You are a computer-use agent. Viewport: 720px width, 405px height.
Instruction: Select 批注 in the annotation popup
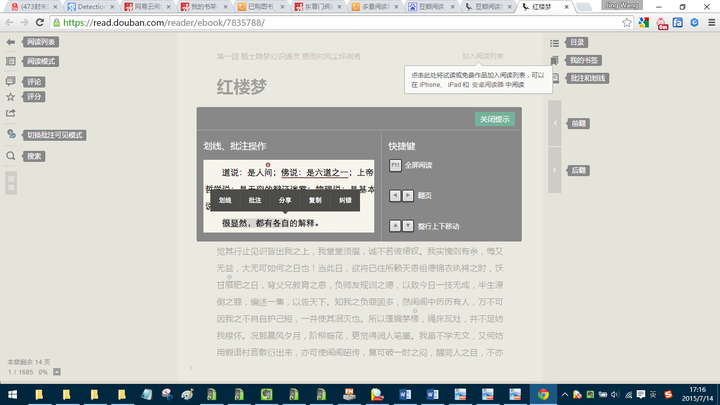point(255,200)
